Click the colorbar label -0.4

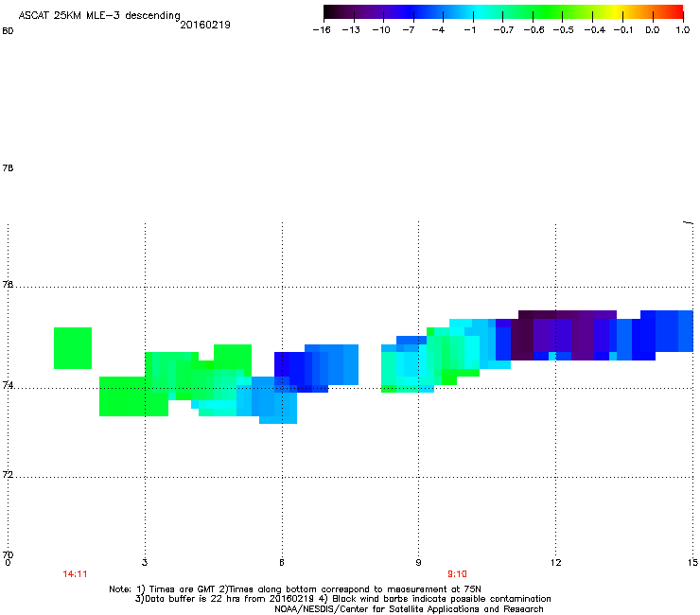click(x=595, y=30)
